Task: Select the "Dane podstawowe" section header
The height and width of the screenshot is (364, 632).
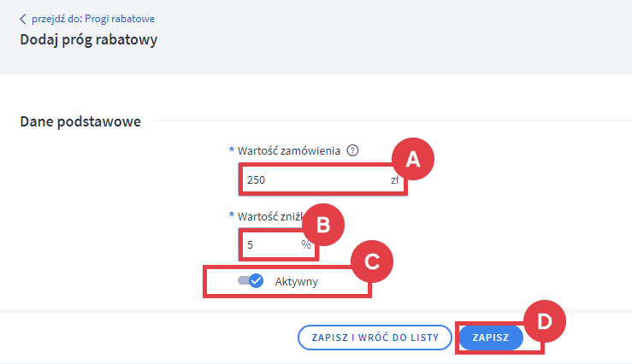Action: (80, 120)
